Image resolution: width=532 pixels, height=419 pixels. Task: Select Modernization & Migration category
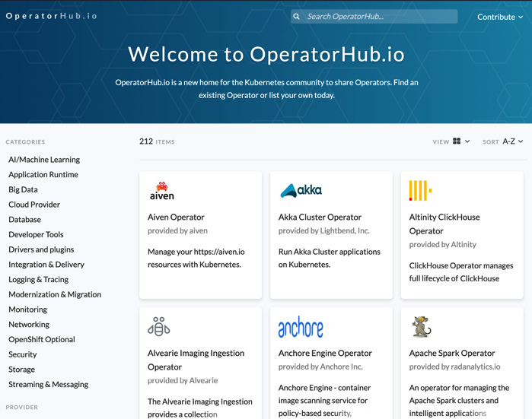pyautogui.click(x=55, y=294)
